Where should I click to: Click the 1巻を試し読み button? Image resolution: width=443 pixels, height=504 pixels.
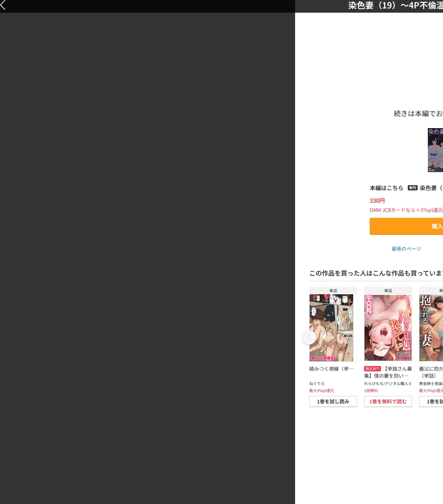point(333,402)
